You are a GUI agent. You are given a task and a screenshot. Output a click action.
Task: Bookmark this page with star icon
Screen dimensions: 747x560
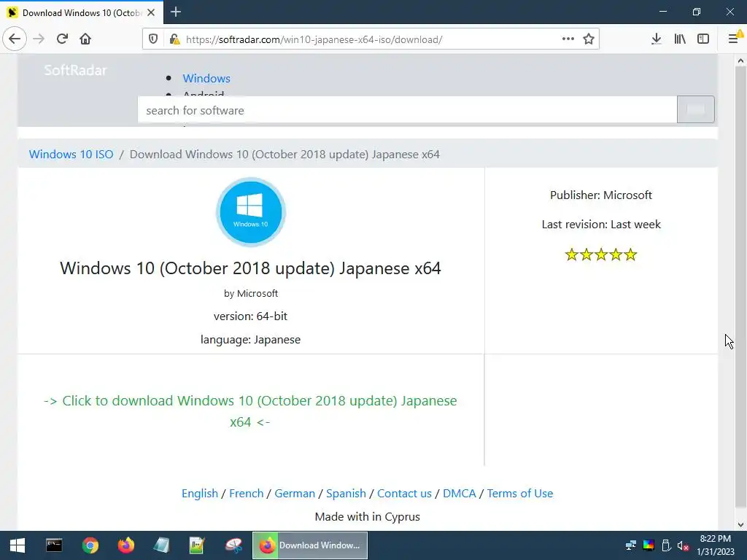[589, 39]
